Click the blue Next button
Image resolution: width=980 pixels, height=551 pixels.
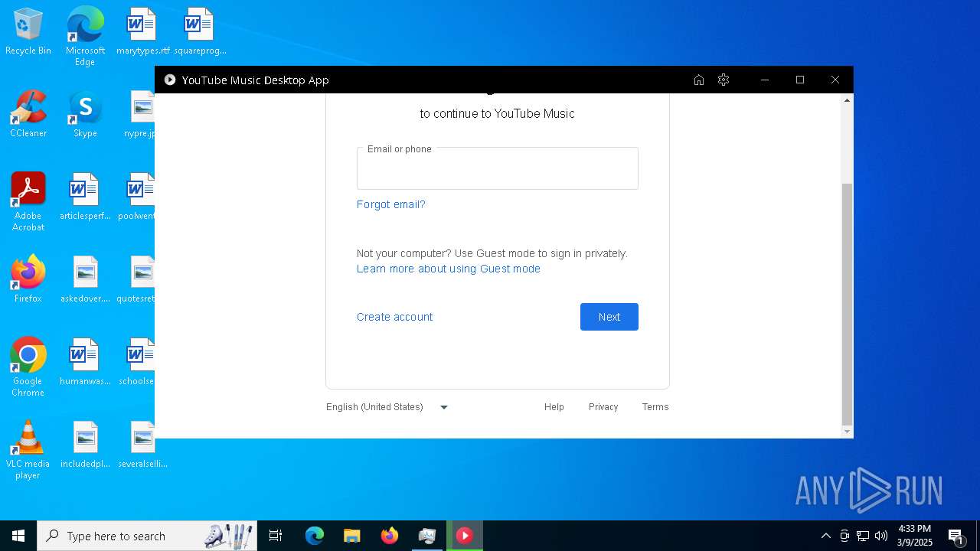click(x=609, y=317)
